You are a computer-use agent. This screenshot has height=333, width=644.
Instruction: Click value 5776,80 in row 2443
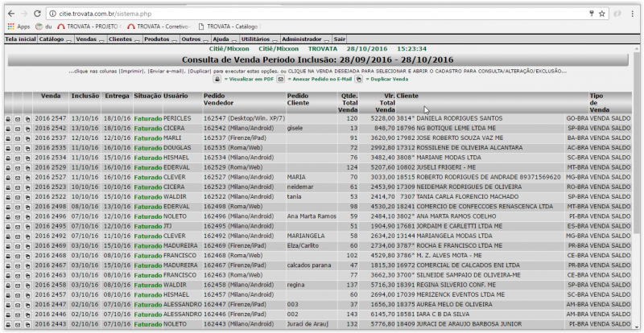click(382, 325)
